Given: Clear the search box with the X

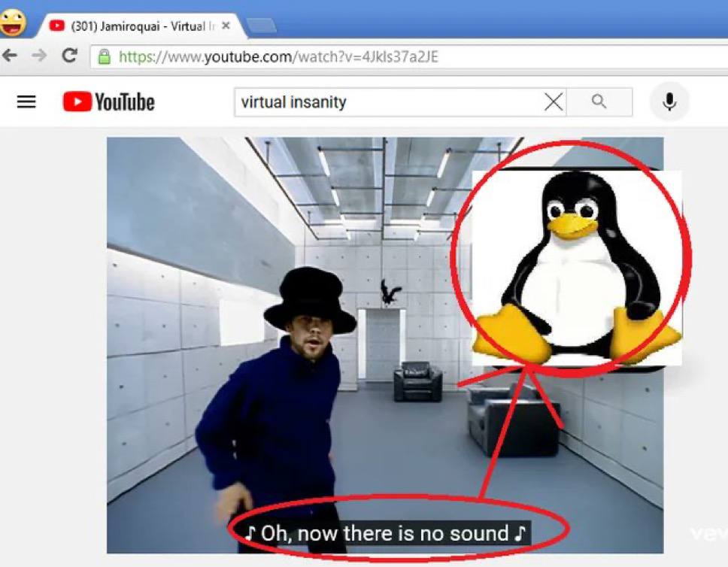Looking at the screenshot, I should coord(553,102).
